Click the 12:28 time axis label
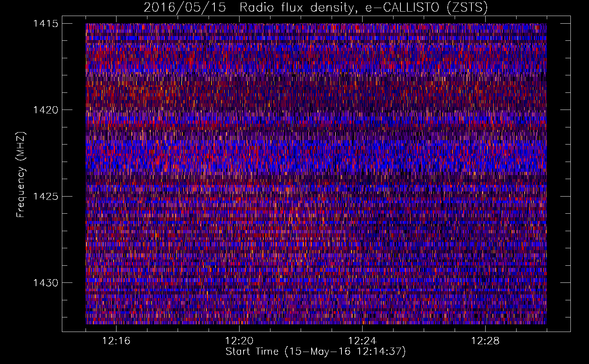 tap(485, 341)
